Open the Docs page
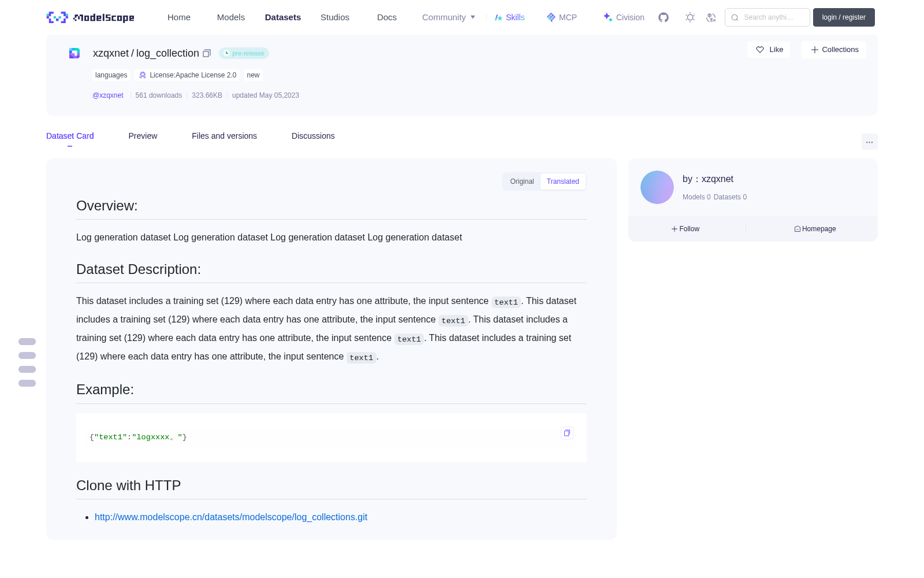The image size is (924, 578). [387, 17]
